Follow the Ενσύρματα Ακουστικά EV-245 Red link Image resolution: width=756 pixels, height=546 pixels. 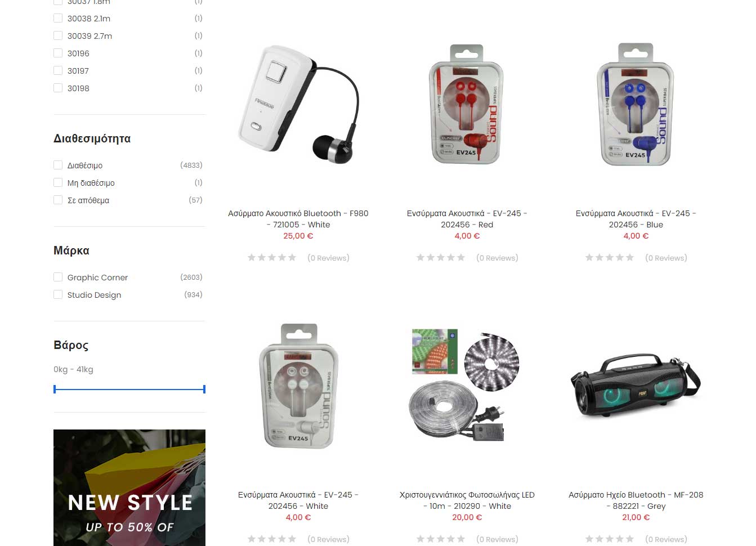pyautogui.click(x=467, y=219)
